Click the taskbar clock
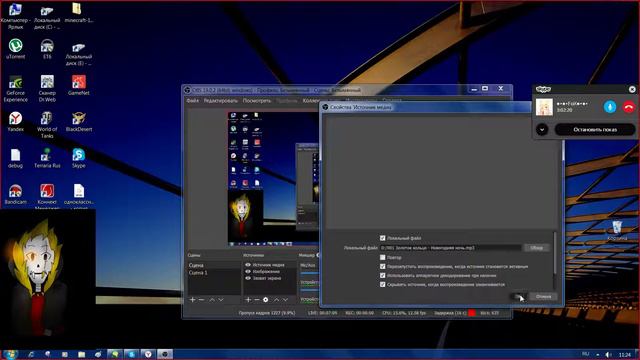640x360 pixels. (x=625, y=355)
